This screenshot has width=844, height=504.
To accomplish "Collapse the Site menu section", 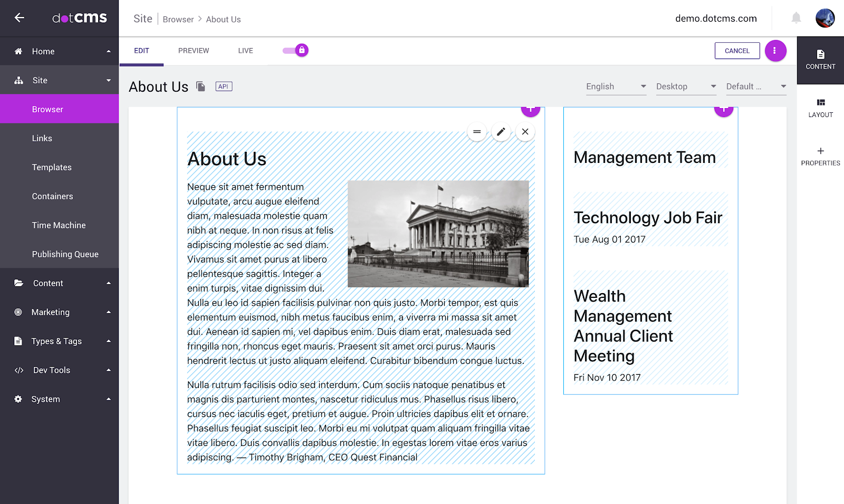I will 109,80.
